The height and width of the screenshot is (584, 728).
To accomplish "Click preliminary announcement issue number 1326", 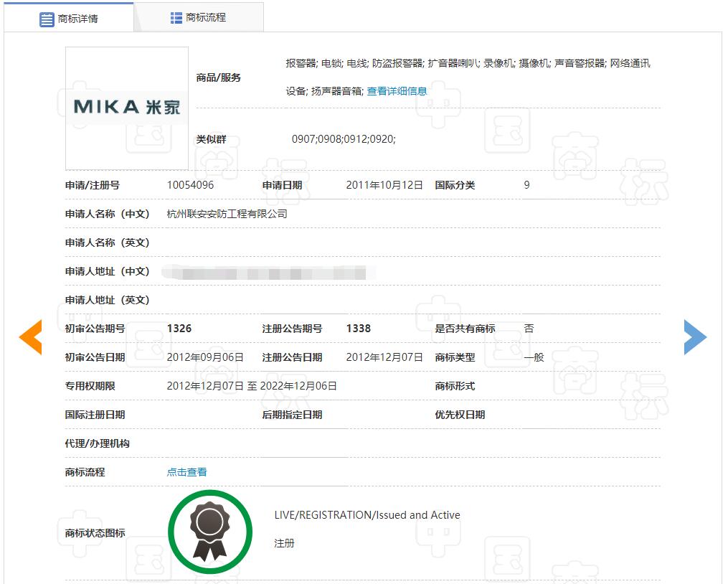I will [x=179, y=329].
